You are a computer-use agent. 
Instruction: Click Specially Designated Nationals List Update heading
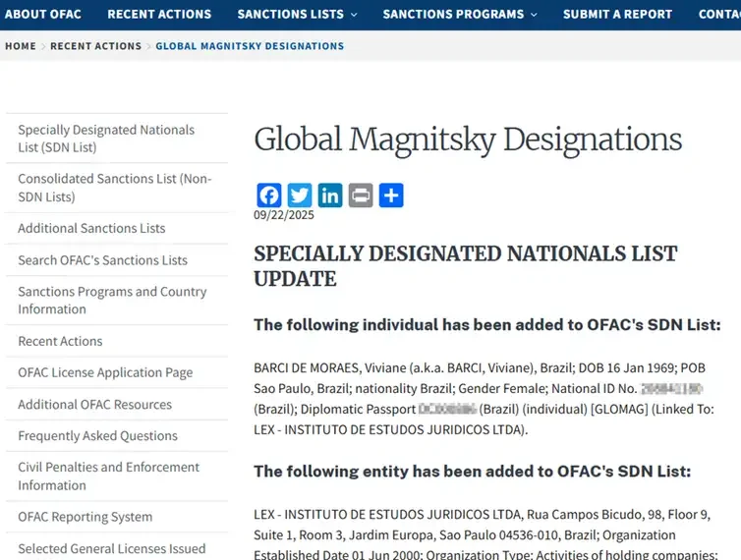466,266
